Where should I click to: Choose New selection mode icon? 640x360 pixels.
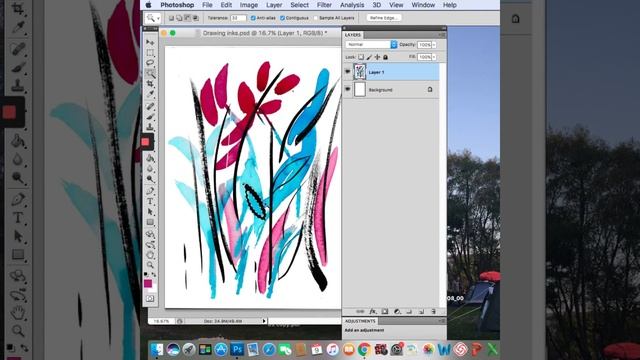coord(171,18)
